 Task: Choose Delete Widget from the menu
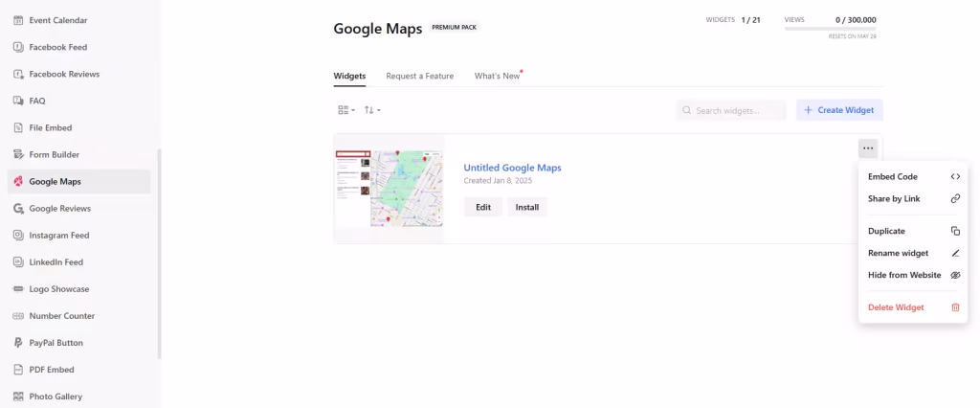coord(913,307)
